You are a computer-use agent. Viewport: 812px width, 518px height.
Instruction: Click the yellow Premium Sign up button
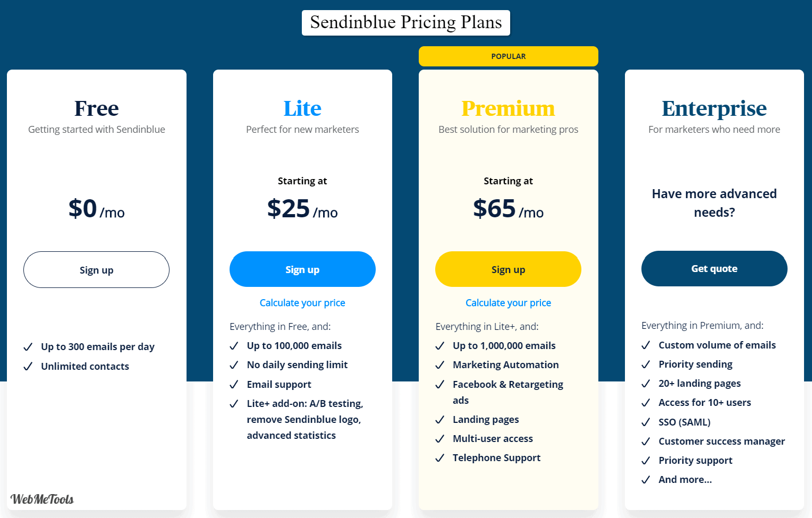point(508,269)
